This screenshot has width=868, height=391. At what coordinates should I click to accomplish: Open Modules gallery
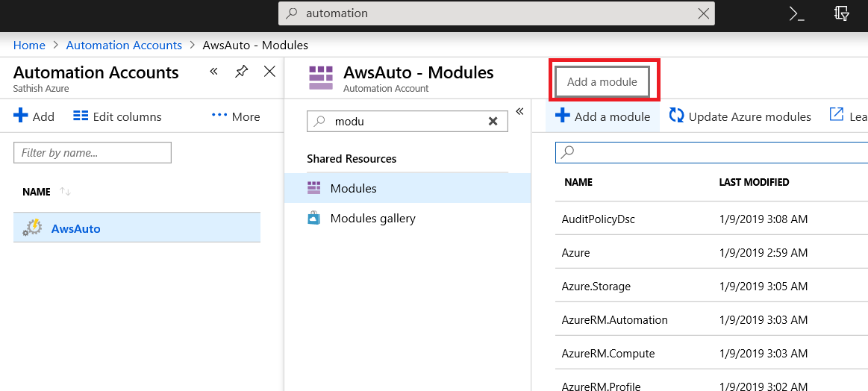click(x=372, y=219)
